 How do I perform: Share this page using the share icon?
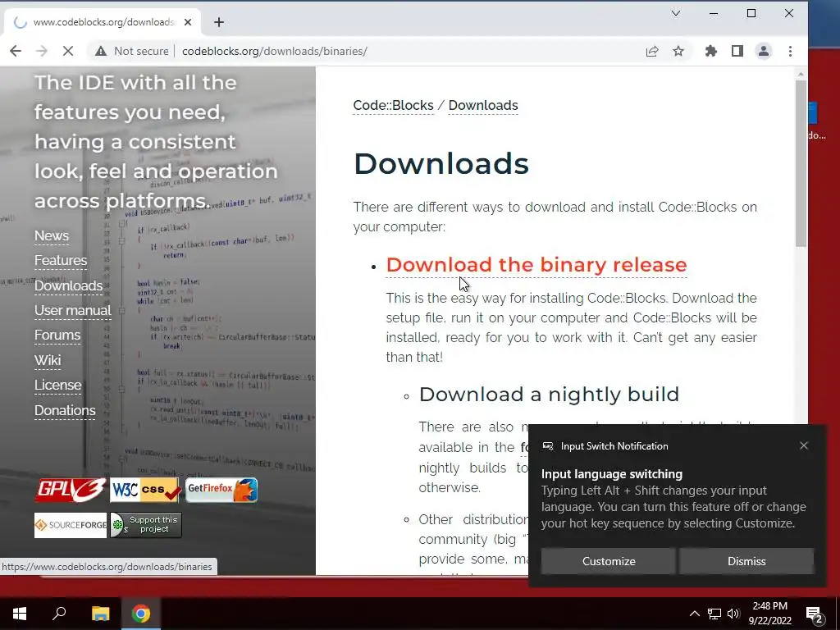[x=652, y=51]
